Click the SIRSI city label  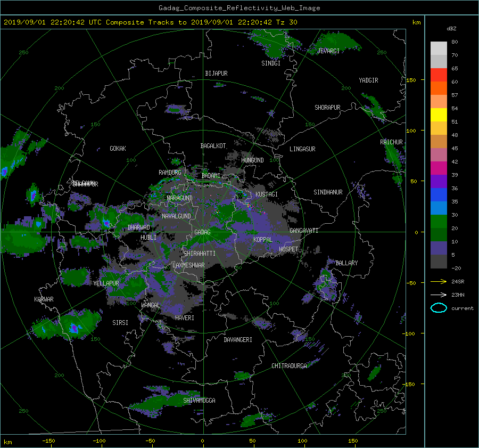click(x=120, y=323)
